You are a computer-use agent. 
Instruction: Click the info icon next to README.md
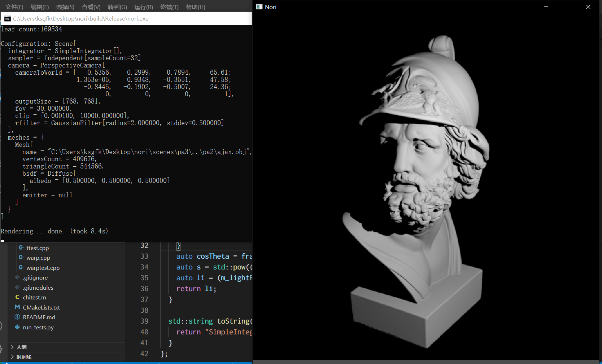tap(17, 317)
